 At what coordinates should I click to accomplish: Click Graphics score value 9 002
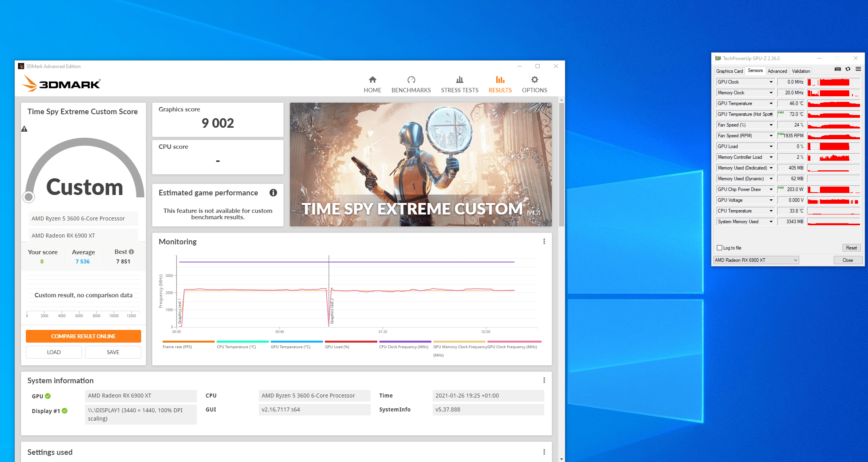218,123
